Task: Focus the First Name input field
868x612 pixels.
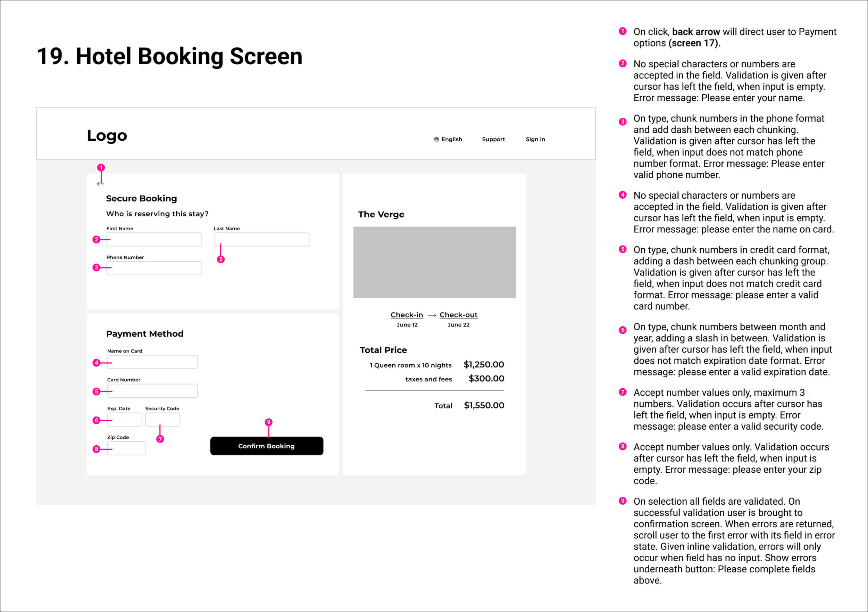Action: [155, 239]
